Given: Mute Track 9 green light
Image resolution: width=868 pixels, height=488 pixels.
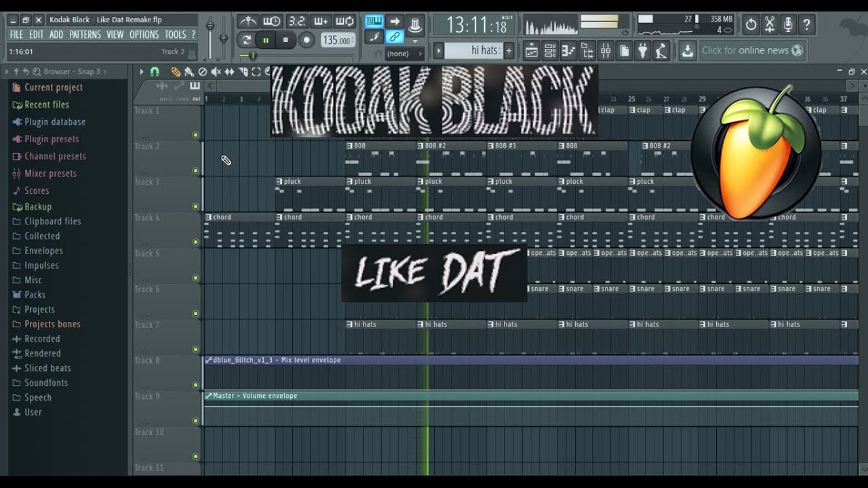Looking at the screenshot, I should 196,420.
